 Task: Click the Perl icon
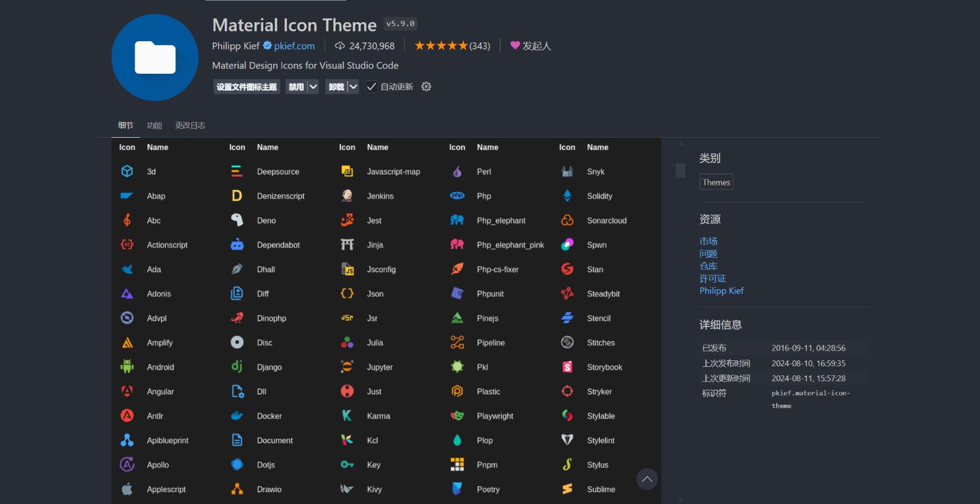click(x=457, y=171)
